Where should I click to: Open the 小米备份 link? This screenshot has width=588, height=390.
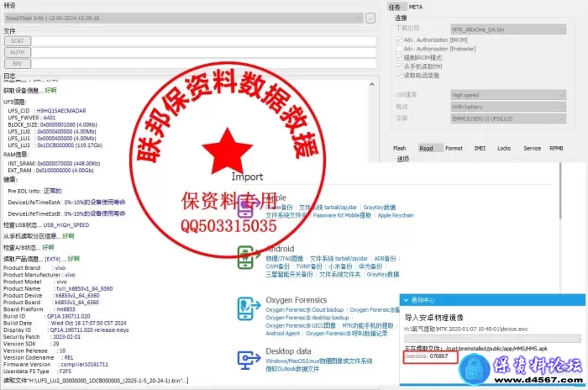pos(340,266)
